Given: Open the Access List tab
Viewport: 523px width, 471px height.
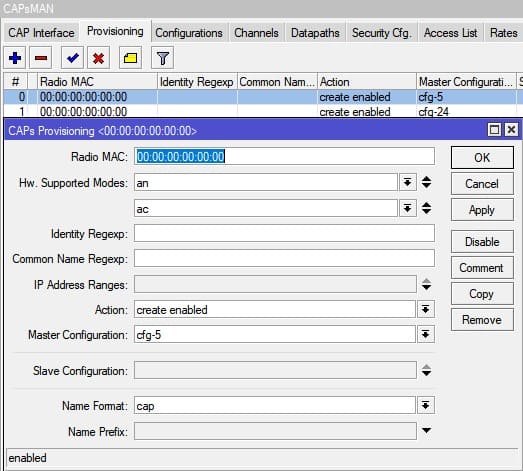Looking at the screenshot, I should 450,33.
